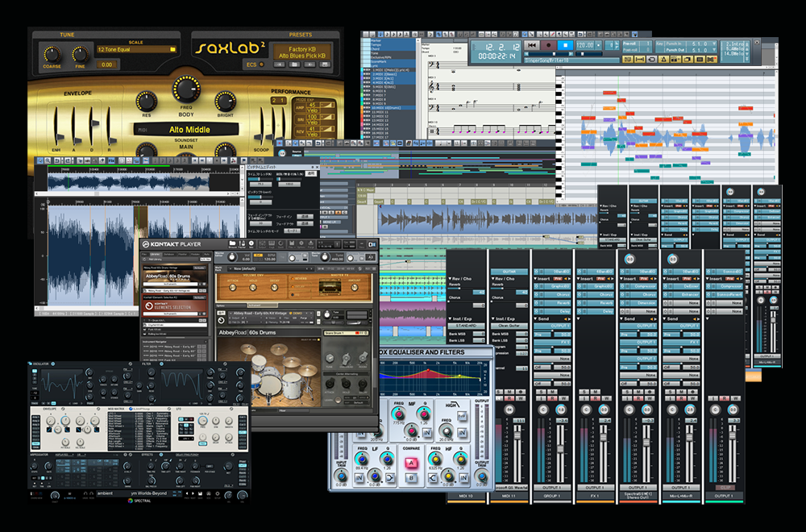Click compare button A in the equaliser
This screenshot has width=806, height=532.
[x=411, y=463]
